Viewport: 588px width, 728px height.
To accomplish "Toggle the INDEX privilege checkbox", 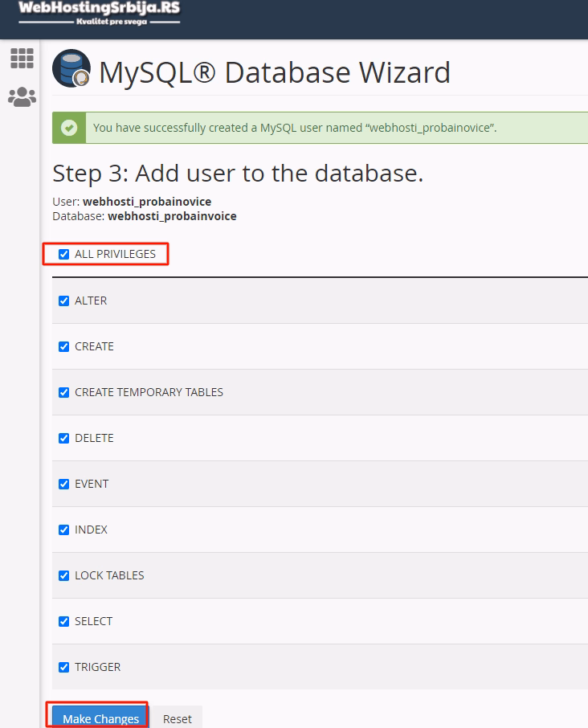I will [64, 530].
